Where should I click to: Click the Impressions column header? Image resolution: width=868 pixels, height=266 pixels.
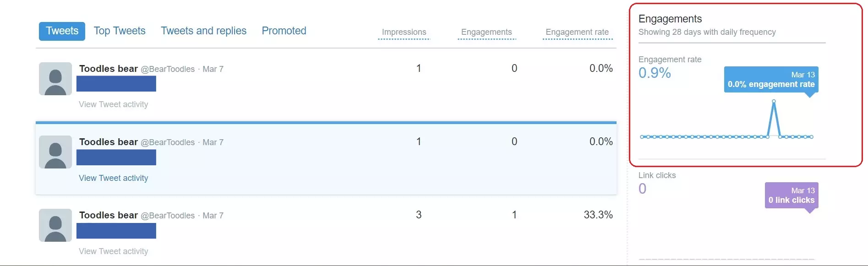pos(404,32)
